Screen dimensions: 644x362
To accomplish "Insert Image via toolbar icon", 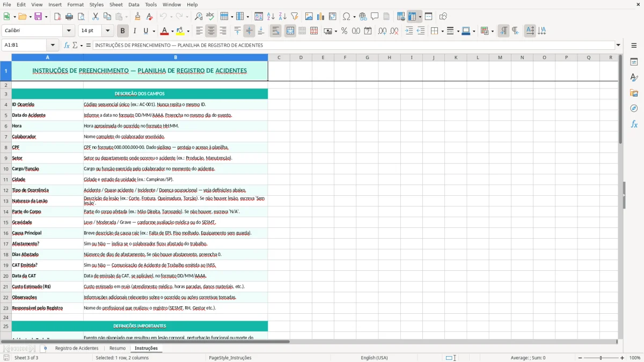I will 309,17.
